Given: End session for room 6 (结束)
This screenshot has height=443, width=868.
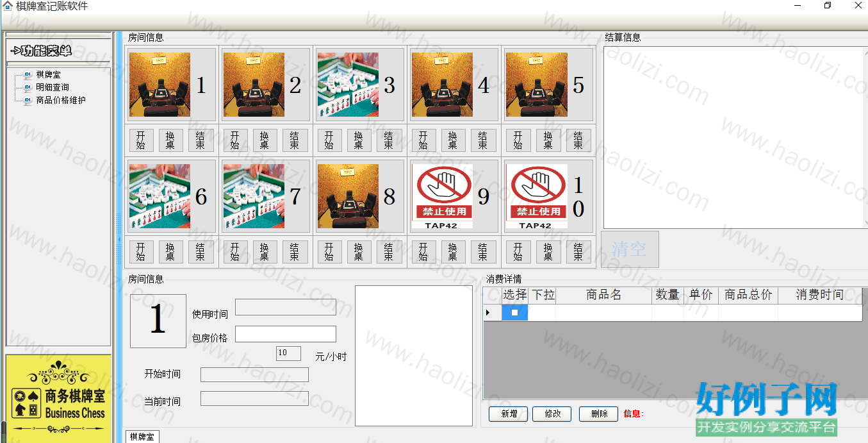Looking at the screenshot, I should (x=201, y=252).
